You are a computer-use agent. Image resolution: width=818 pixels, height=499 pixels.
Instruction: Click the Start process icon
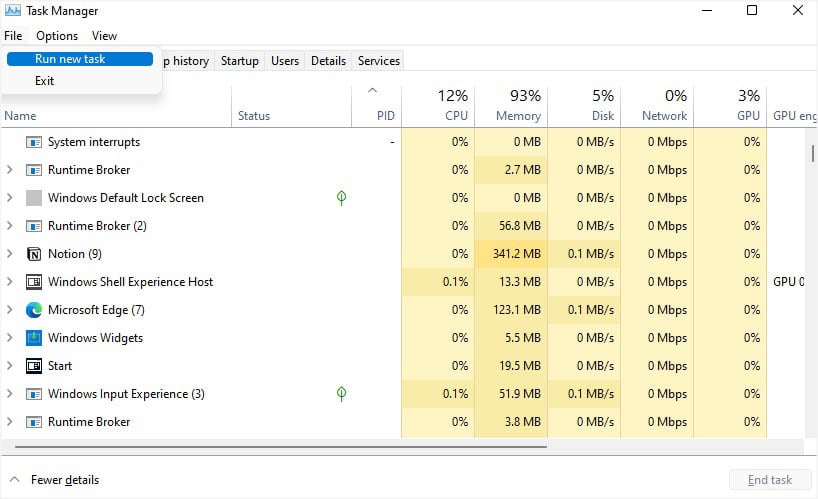(x=34, y=366)
